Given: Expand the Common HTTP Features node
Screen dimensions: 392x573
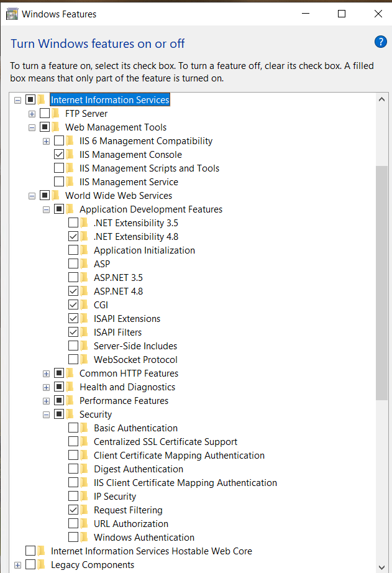Looking at the screenshot, I should coord(46,374).
